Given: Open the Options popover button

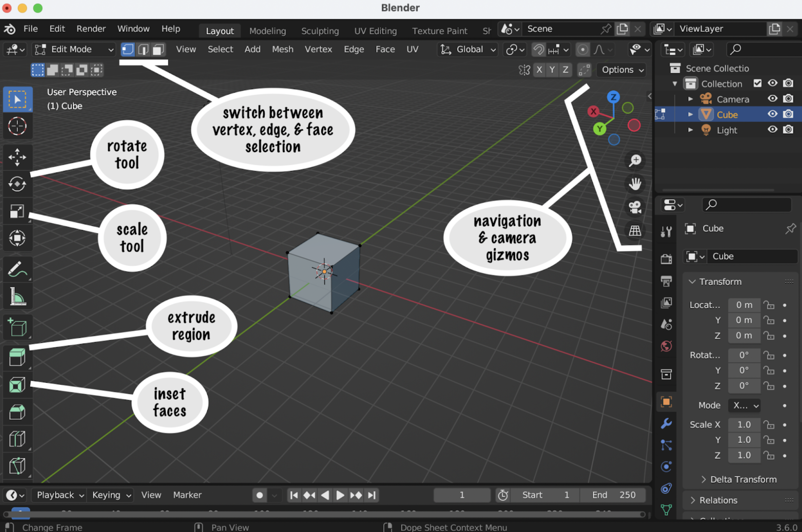Looking at the screenshot, I should [622, 70].
